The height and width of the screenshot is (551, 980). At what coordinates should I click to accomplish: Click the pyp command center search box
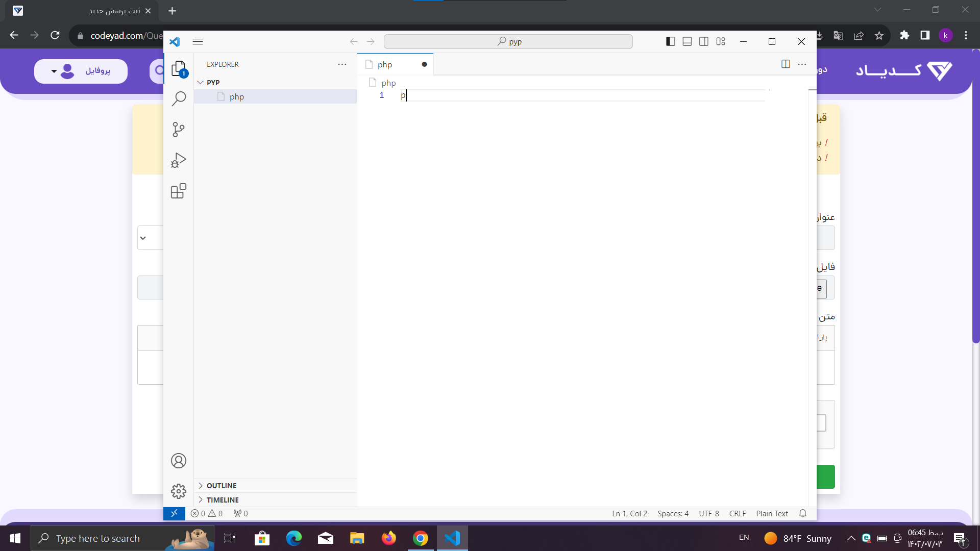pos(508,41)
